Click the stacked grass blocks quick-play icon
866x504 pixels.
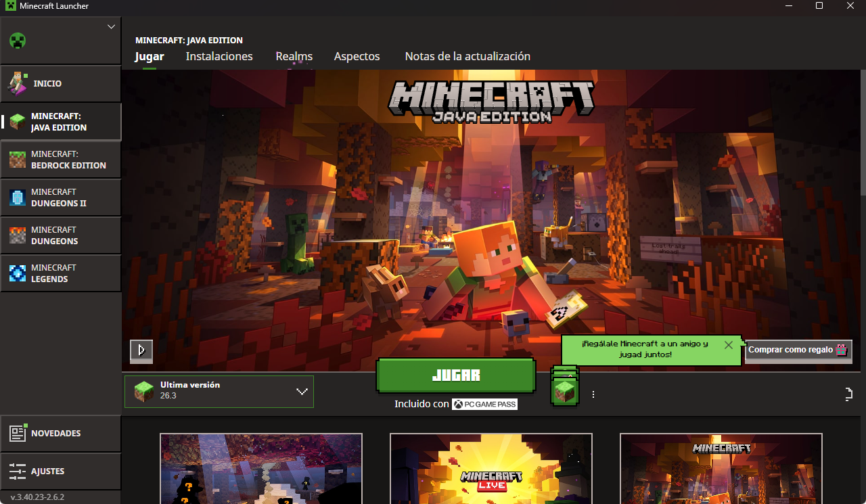coord(564,386)
